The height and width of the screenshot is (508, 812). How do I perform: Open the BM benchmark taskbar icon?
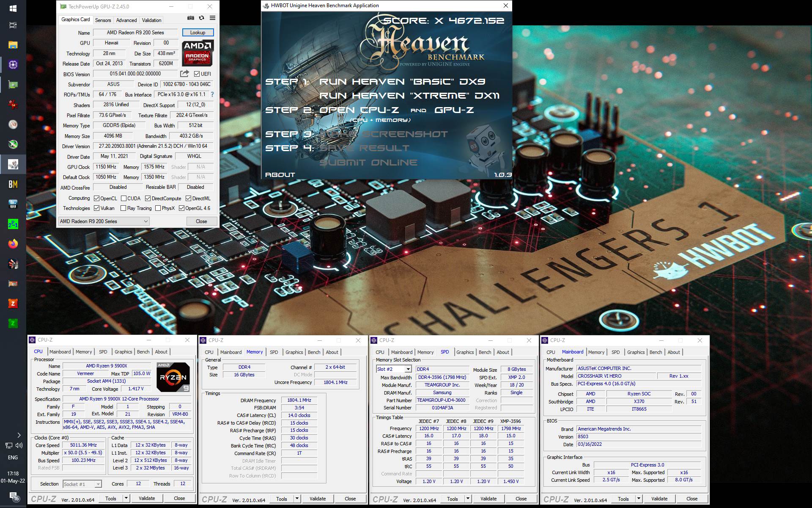click(13, 184)
